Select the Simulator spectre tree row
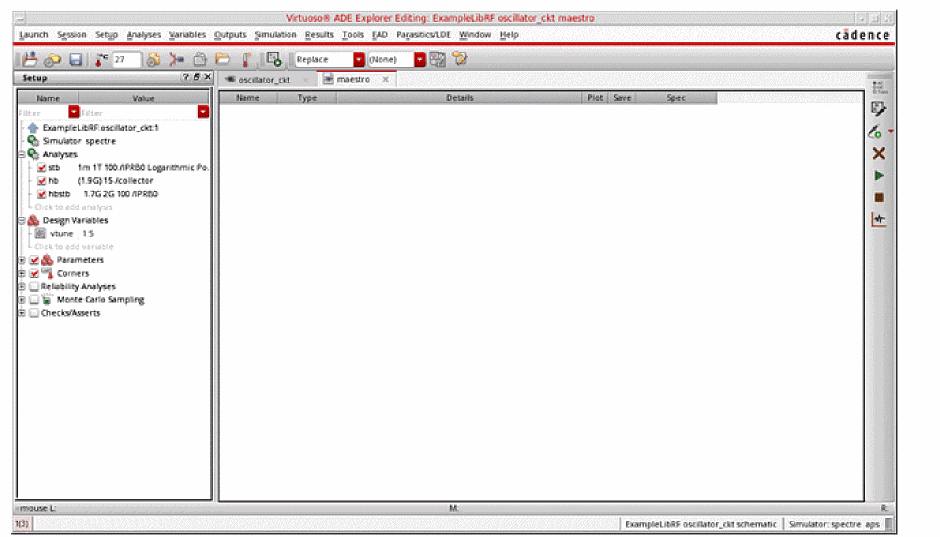Viewport: 940px width, 537px height. coord(79,141)
